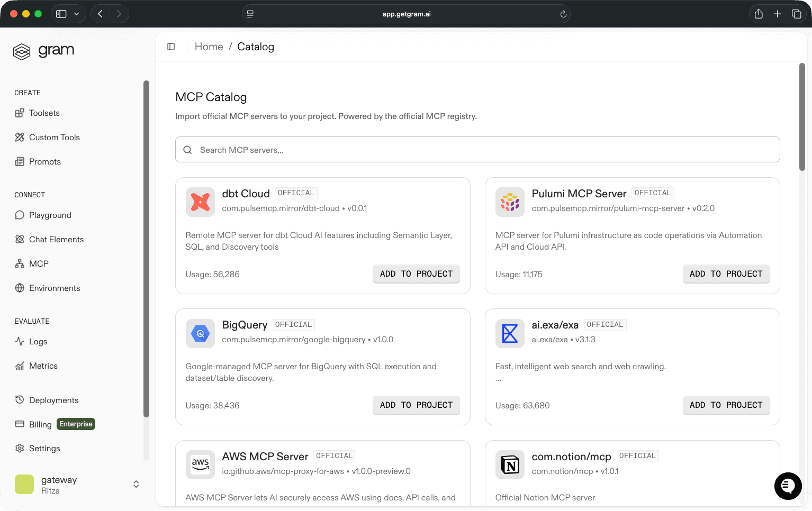Select the Custom Tools icon
Image resolution: width=812 pixels, height=511 pixels.
(x=20, y=137)
